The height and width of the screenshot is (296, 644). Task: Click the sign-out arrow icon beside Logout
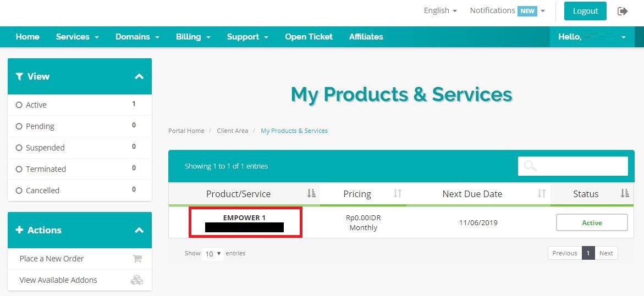point(623,11)
